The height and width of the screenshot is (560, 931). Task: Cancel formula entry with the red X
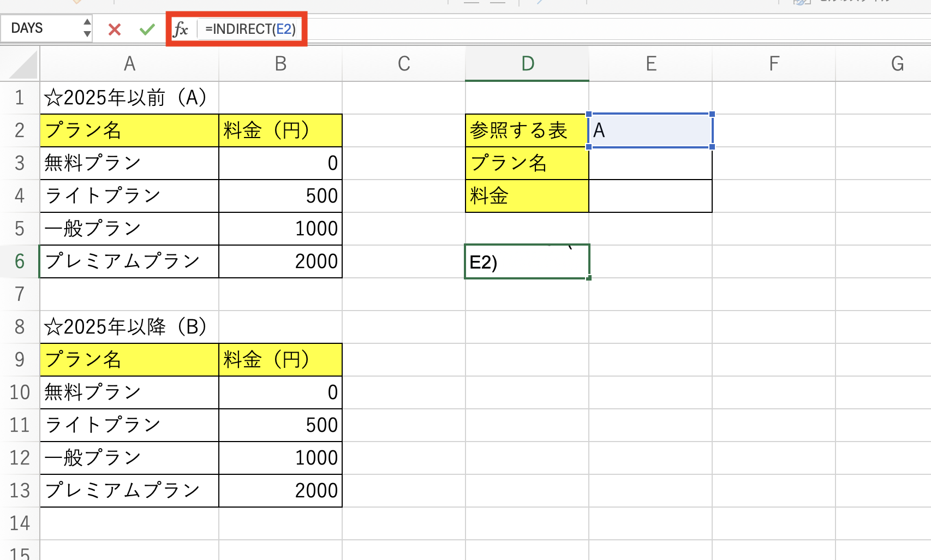point(114,29)
